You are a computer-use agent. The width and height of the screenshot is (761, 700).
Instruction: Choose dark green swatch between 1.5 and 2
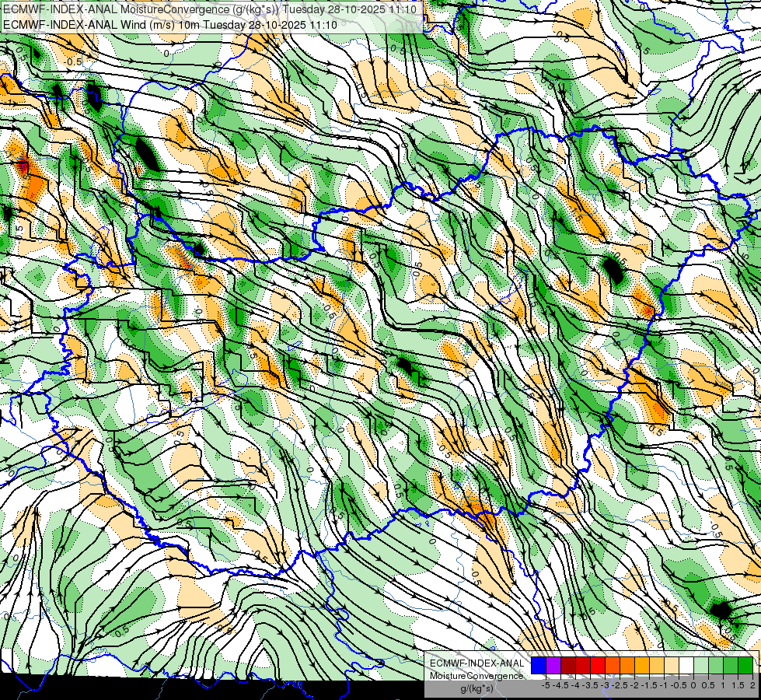pyautogui.click(x=745, y=666)
